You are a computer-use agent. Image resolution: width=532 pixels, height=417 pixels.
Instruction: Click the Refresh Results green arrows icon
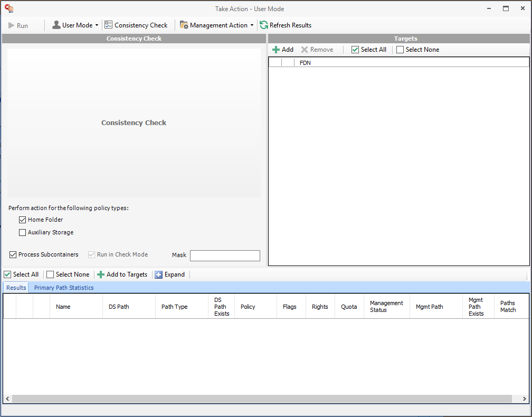(264, 25)
